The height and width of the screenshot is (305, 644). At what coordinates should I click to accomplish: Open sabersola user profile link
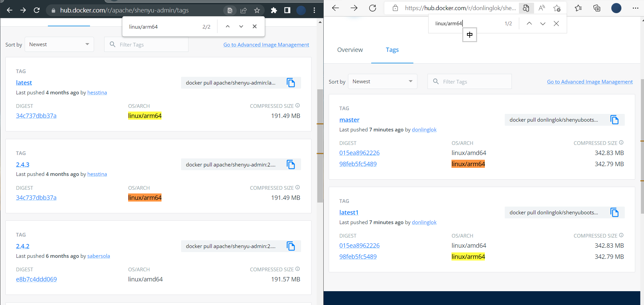[x=98, y=256]
